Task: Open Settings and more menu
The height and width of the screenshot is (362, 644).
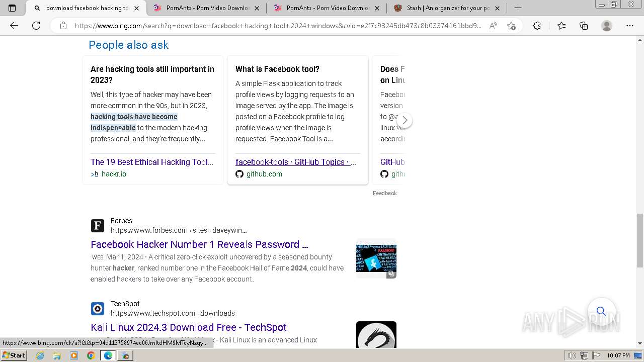Action: [x=630, y=26]
